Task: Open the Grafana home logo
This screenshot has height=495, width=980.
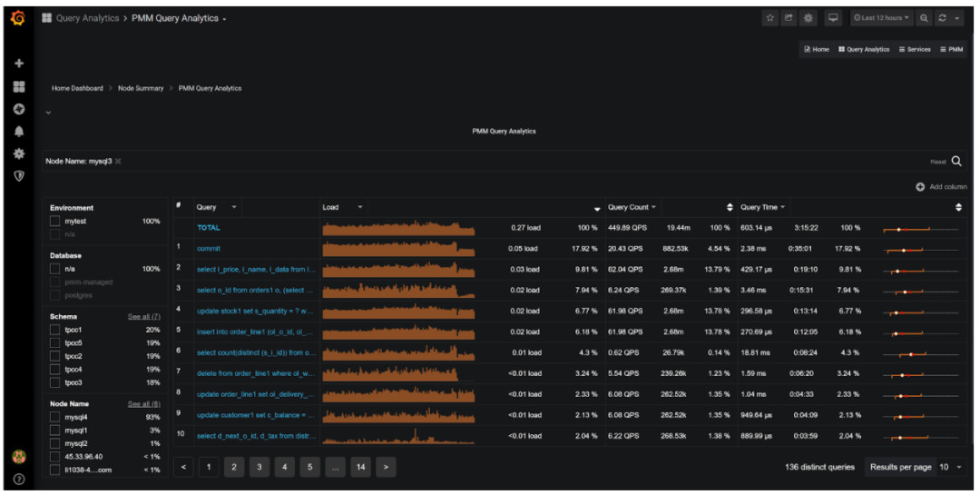Action: coord(18,18)
